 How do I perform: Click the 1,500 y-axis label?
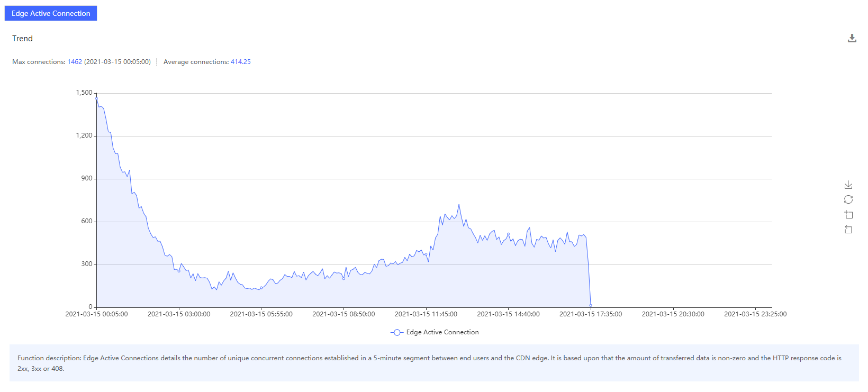84,93
